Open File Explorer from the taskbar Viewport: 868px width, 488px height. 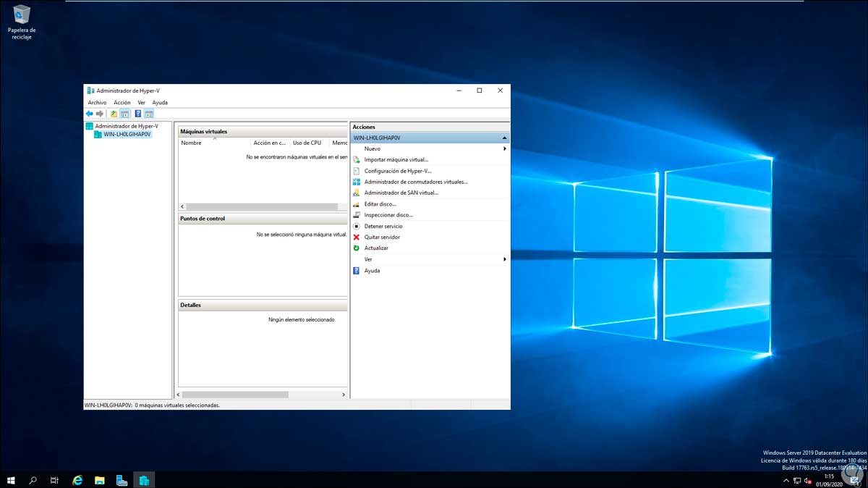pyautogui.click(x=100, y=480)
